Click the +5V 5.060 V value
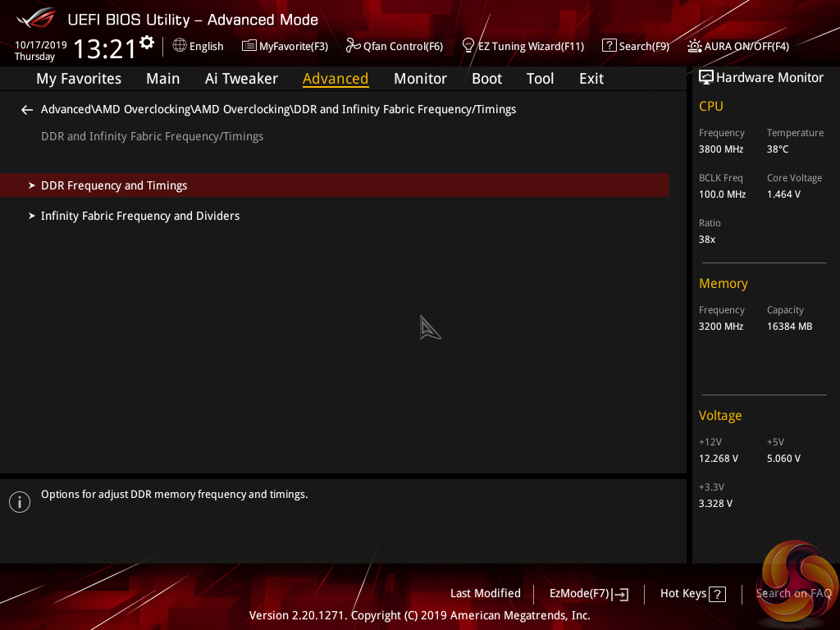The height and width of the screenshot is (630, 840). 783,459
